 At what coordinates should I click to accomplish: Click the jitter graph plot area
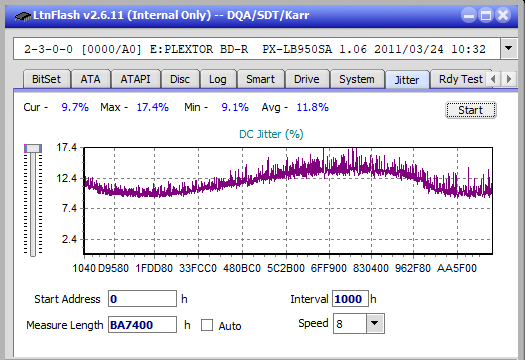coord(288,200)
